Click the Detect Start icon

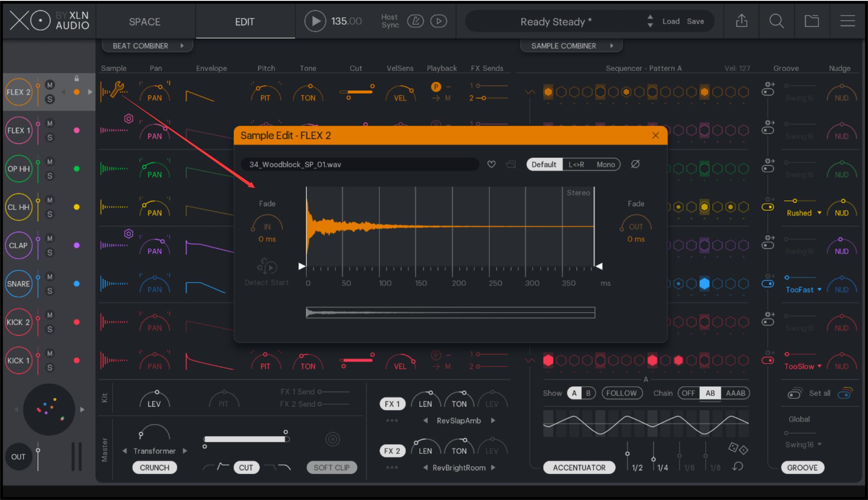click(x=267, y=266)
